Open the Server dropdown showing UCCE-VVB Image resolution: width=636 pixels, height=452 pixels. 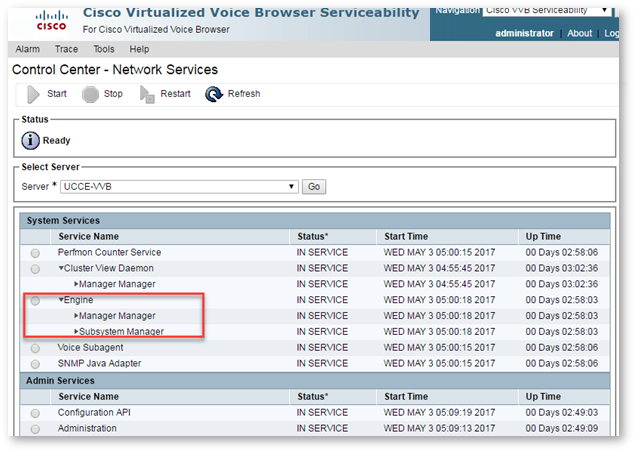(x=179, y=187)
